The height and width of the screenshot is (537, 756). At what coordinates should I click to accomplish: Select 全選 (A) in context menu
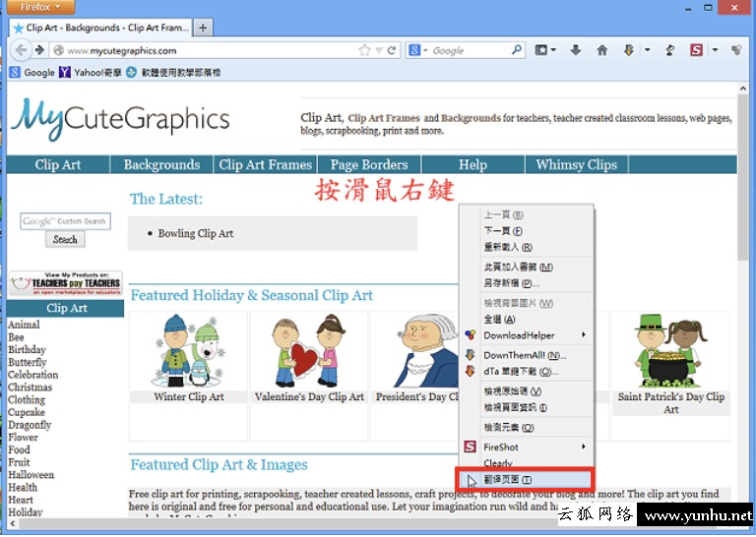click(x=527, y=319)
